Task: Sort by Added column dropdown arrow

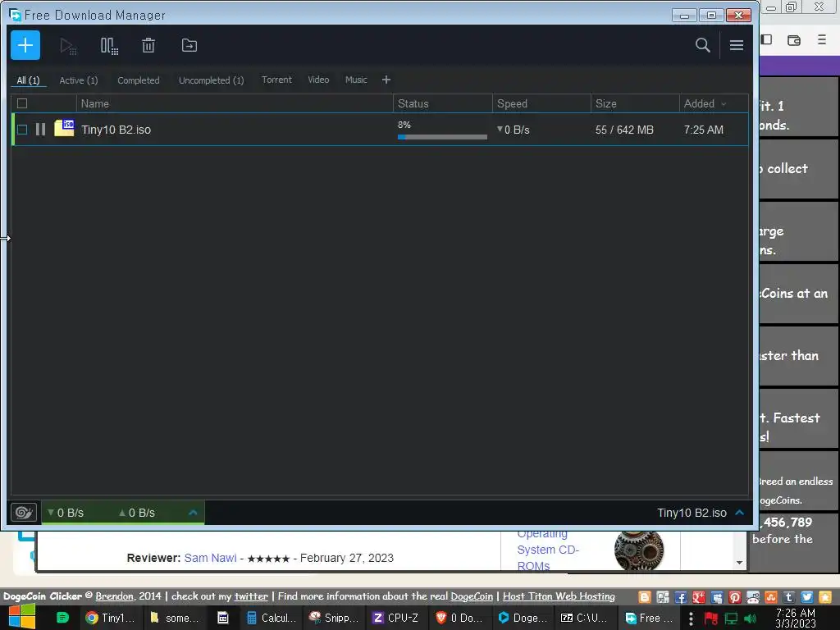Action: 724,104
